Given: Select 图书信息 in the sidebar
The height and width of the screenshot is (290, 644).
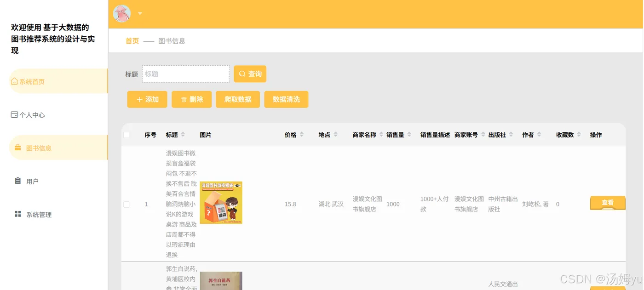Looking at the screenshot, I should [x=58, y=148].
